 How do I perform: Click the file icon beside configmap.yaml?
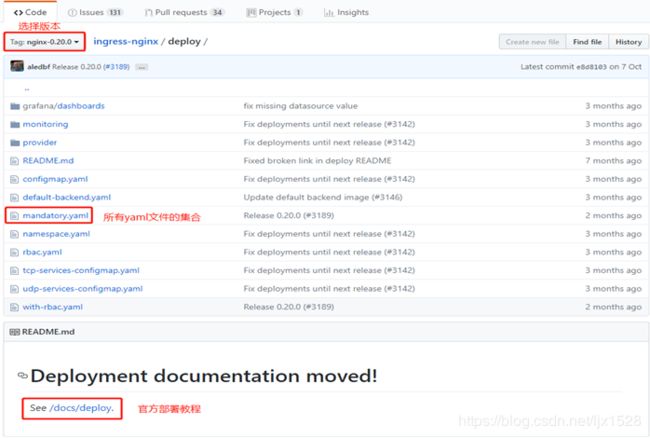pos(15,179)
